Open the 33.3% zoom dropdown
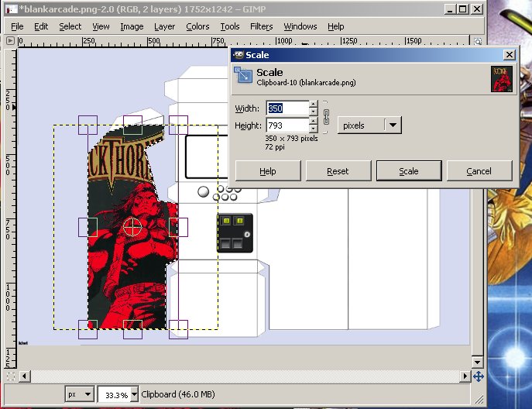The width and height of the screenshot is (532, 409). click(x=135, y=394)
